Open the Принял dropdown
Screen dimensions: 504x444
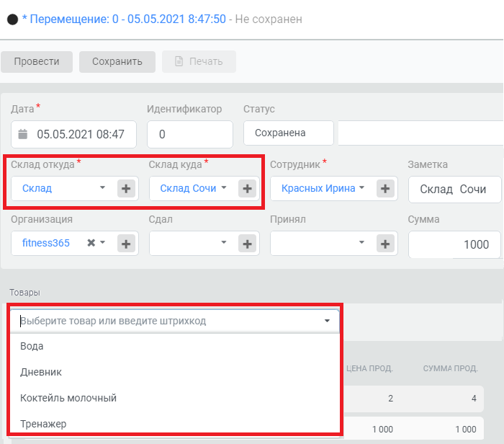[361, 242]
